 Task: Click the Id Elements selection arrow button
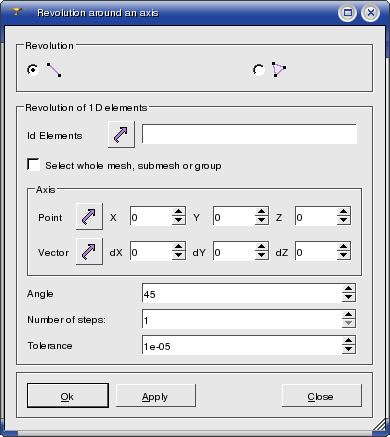(121, 134)
